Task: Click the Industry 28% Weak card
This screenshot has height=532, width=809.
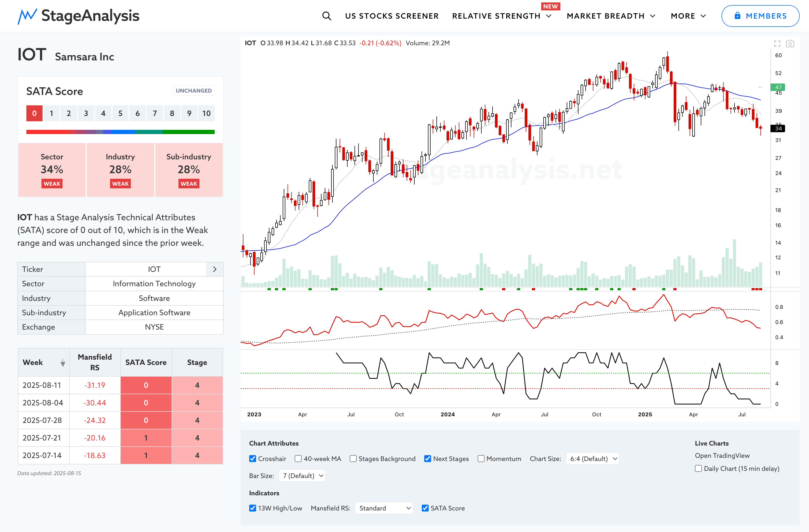Action: pos(120,170)
